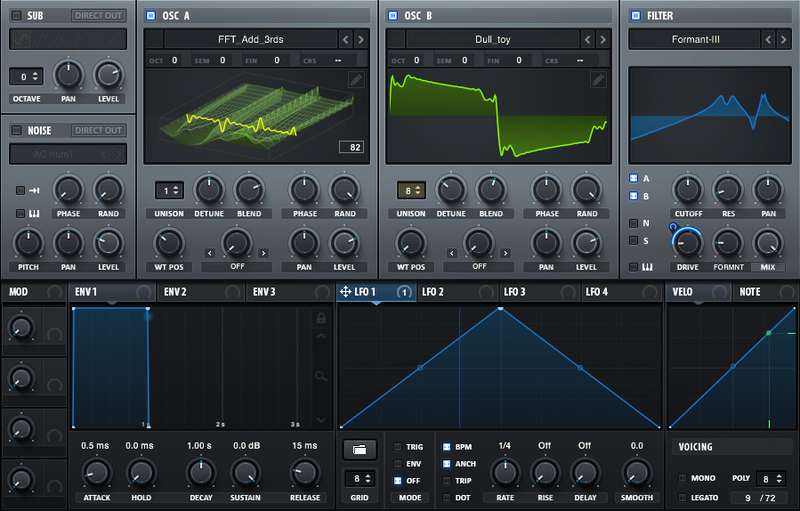The image size is (800, 511).
Task: Open the FFT_Add_3rds wavetable menu
Action: (250, 40)
